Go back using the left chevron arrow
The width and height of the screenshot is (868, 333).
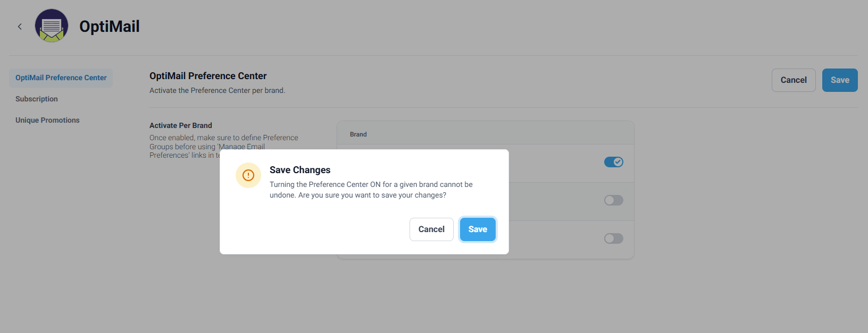click(20, 27)
